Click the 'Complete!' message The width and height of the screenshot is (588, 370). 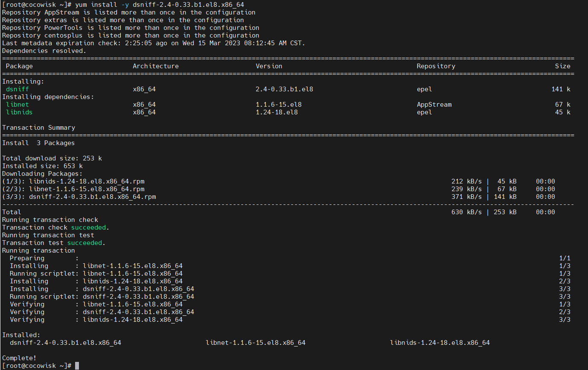click(x=19, y=358)
